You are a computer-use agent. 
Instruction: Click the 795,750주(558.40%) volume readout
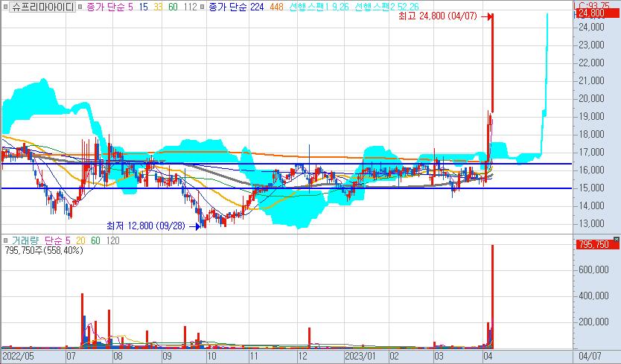point(44,250)
